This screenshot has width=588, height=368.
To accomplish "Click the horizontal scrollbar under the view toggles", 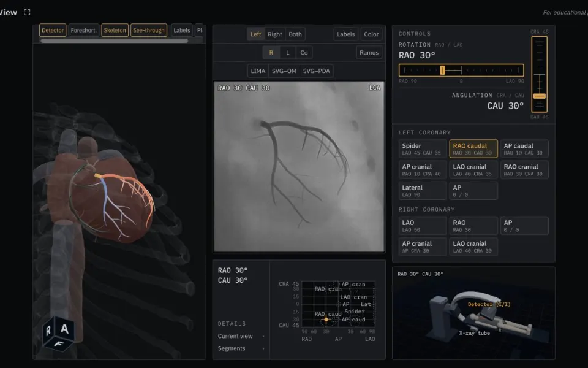I will (x=115, y=40).
